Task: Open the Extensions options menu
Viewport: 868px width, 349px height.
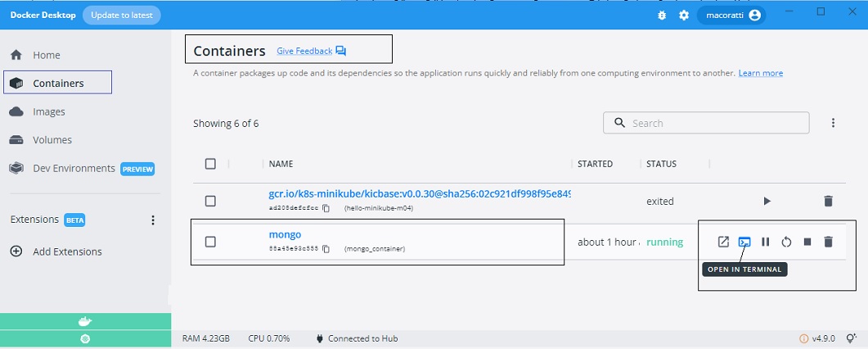Action: [x=152, y=220]
